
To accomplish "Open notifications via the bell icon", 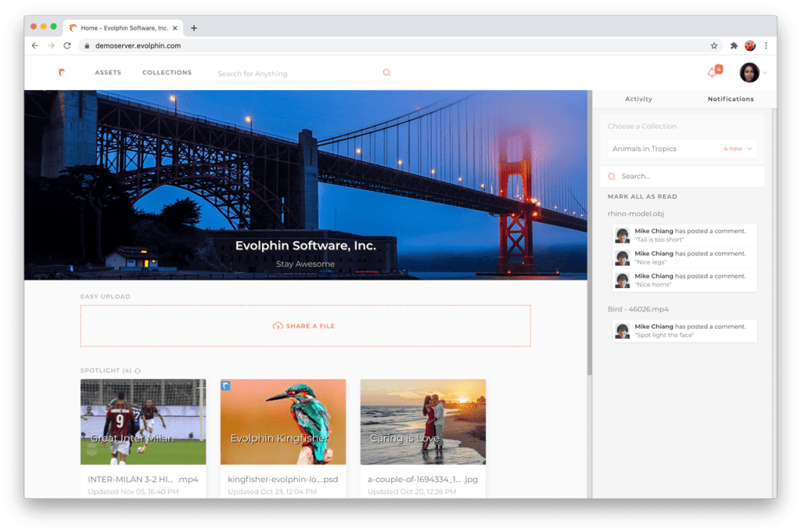I will (713, 71).
